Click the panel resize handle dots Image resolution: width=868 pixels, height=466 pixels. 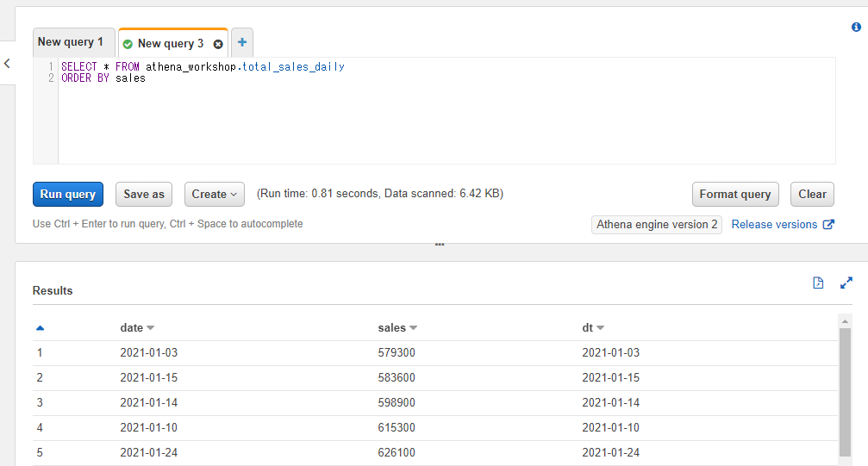pos(440,244)
